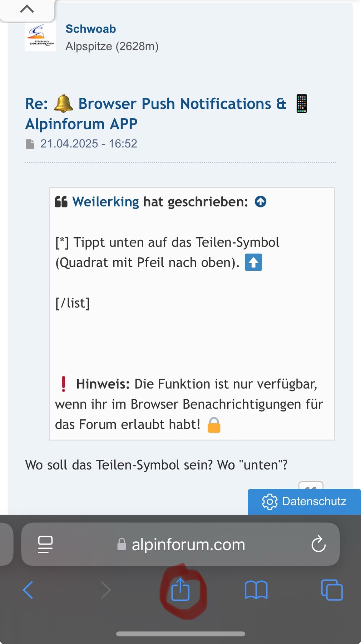Tap the blue up-arrow emoji in quote
Screen dimensions: 361x644
pyautogui.click(x=253, y=262)
